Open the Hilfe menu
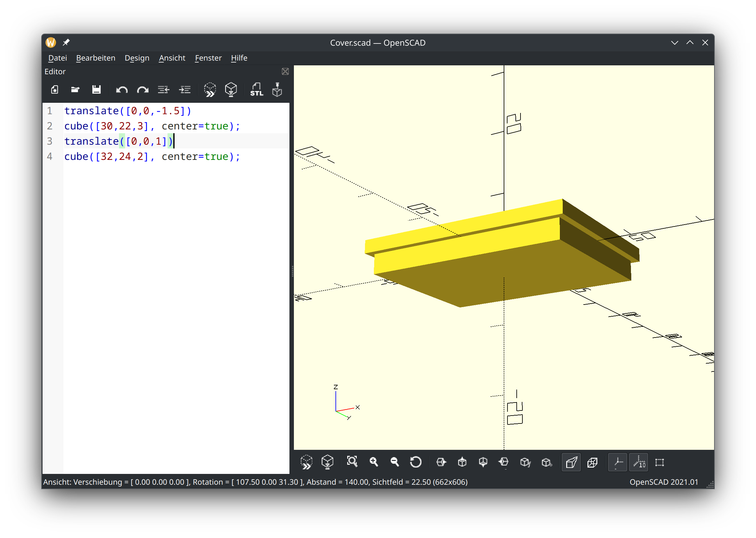This screenshot has height=538, width=756. [239, 58]
